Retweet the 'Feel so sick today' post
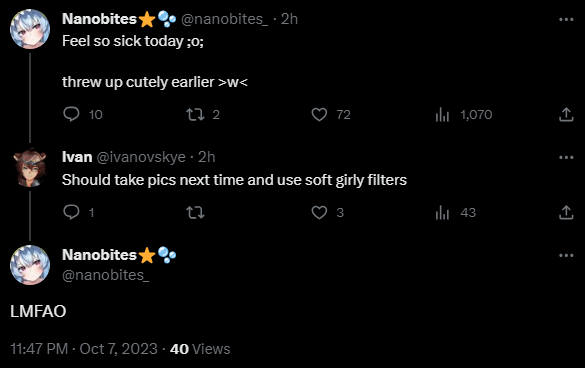Viewport: 585px width, 368px height. tap(203, 114)
